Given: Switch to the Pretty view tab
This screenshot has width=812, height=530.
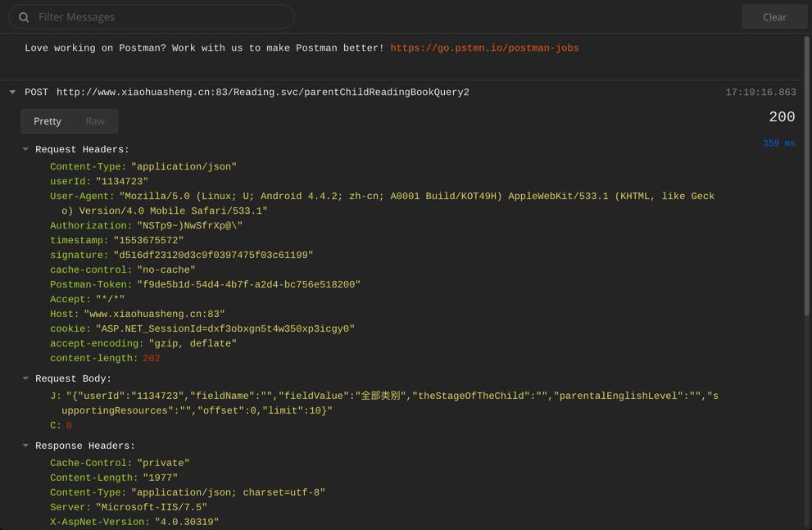Looking at the screenshot, I should tap(48, 121).
